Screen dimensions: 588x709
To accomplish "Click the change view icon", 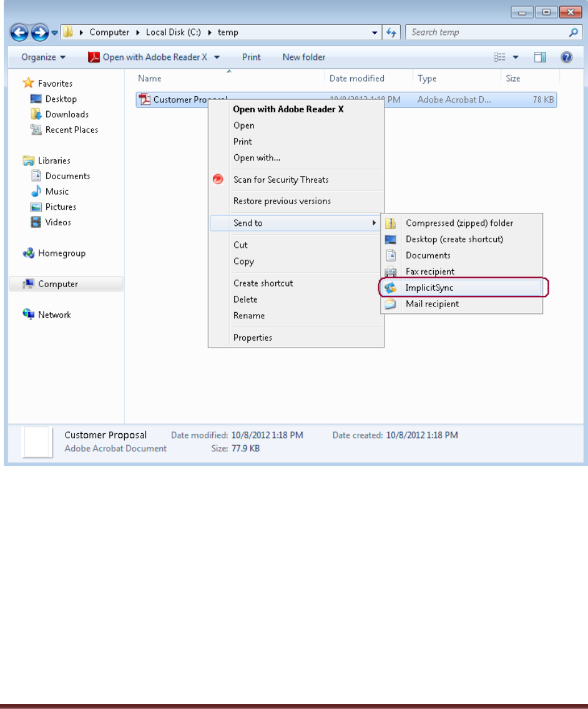I will point(500,57).
